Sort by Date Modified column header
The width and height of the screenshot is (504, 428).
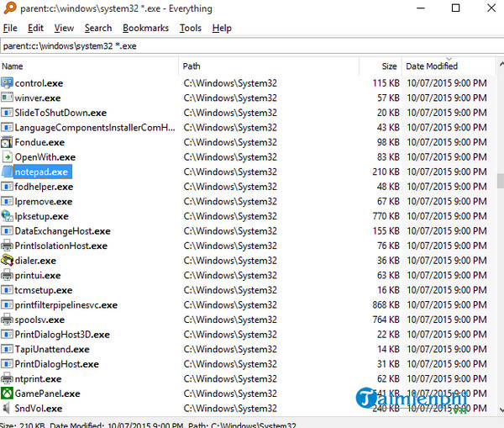coord(445,66)
